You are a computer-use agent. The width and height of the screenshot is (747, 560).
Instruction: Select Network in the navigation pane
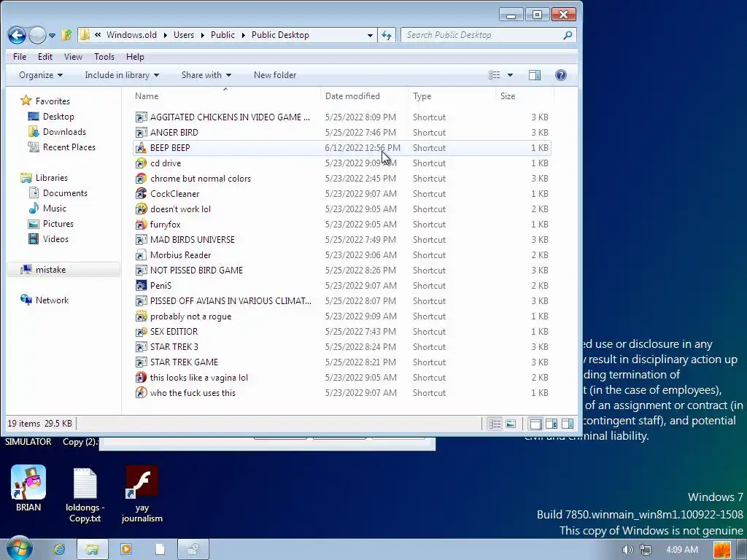coord(44,300)
